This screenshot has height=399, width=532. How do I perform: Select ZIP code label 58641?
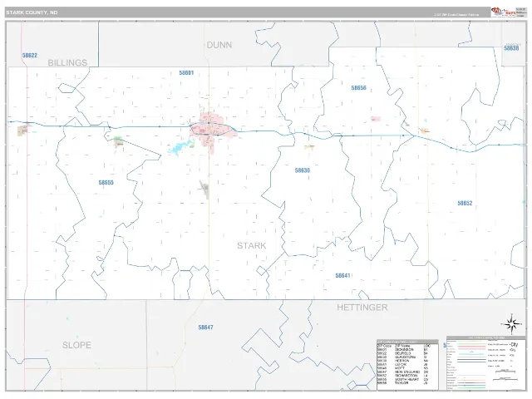342,275
